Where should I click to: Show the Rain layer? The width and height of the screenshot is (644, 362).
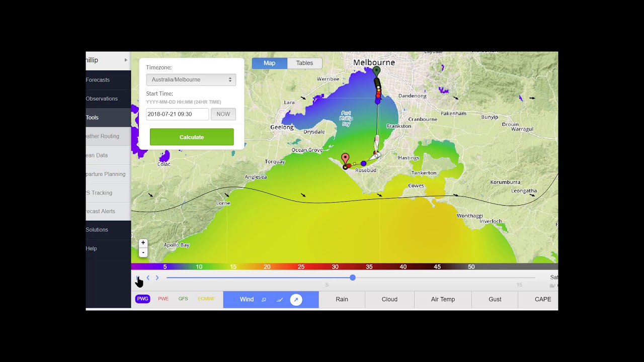[x=342, y=299]
